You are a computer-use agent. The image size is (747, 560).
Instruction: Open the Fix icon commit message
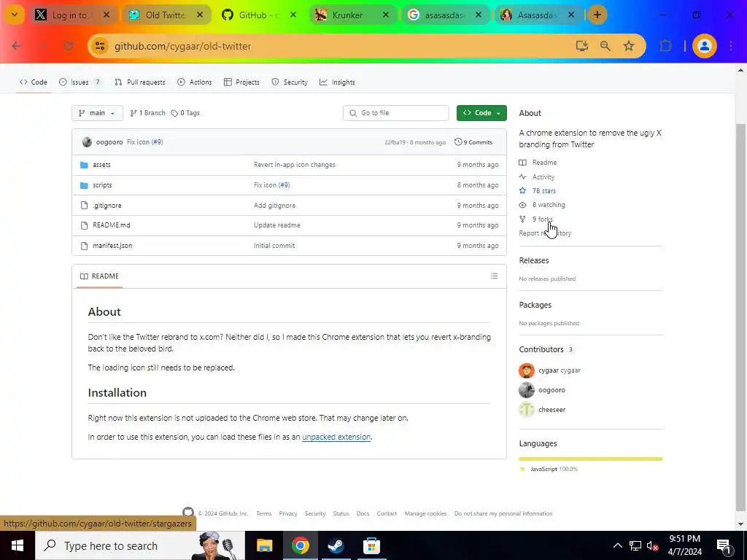138,142
